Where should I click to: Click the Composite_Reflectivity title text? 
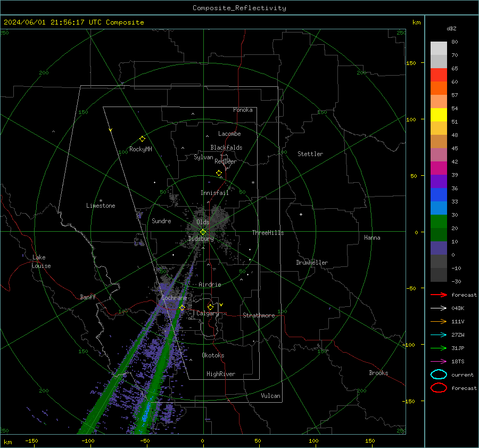pyautogui.click(x=239, y=8)
